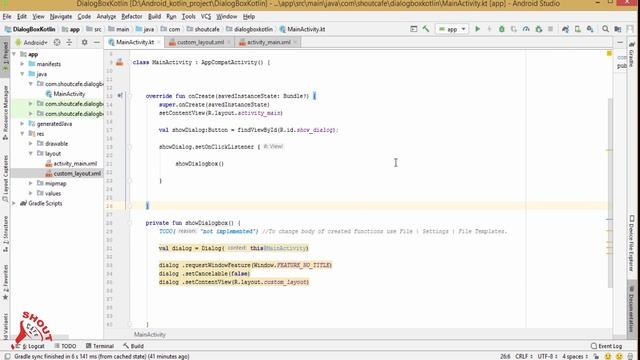Image resolution: width=640 pixels, height=360 pixels.
Task: Click the dialogboxkotlin breadcrumb in navigation bar
Action: coord(249,29)
